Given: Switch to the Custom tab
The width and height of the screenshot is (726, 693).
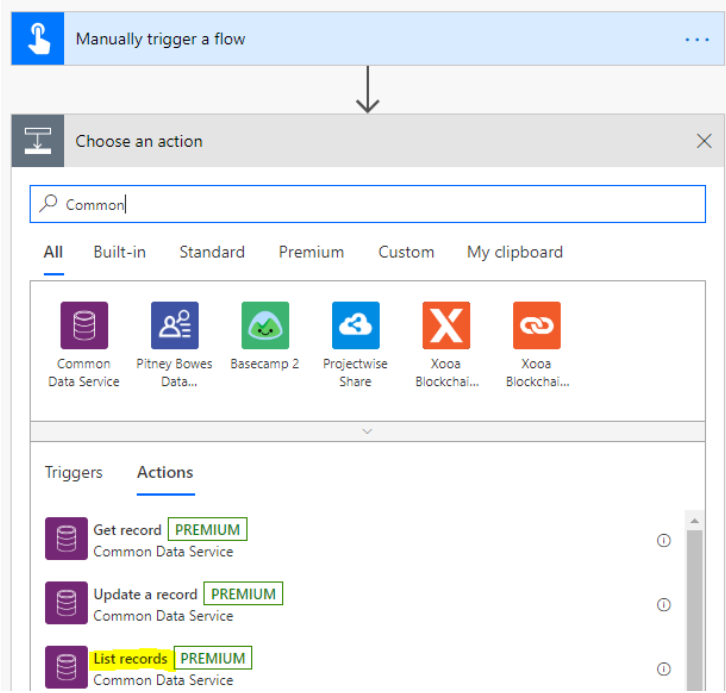Looking at the screenshot, I should [x=406, y=252].
